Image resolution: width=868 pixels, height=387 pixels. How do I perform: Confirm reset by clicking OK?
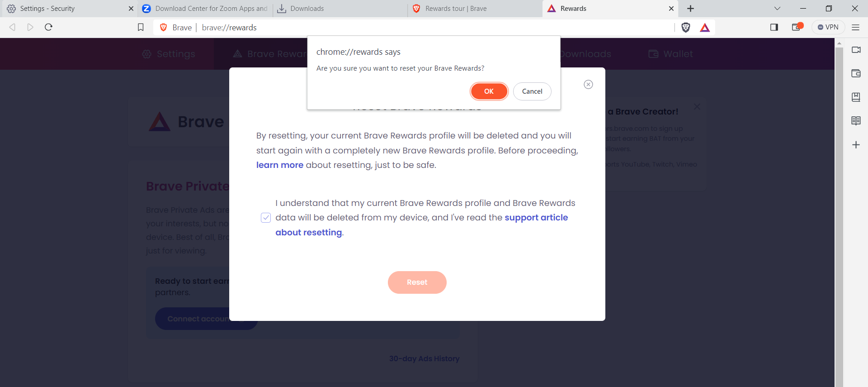(489, 91)
